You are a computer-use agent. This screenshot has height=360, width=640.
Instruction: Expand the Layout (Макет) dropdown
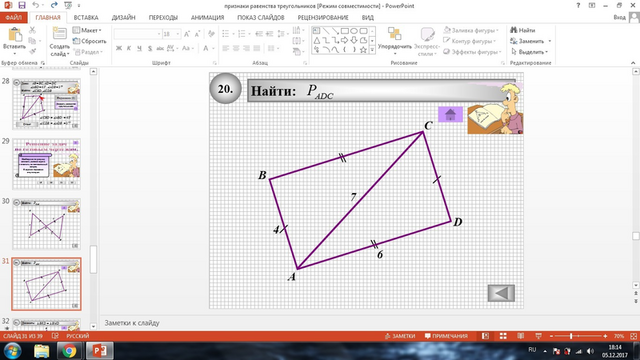pos(87,30)
